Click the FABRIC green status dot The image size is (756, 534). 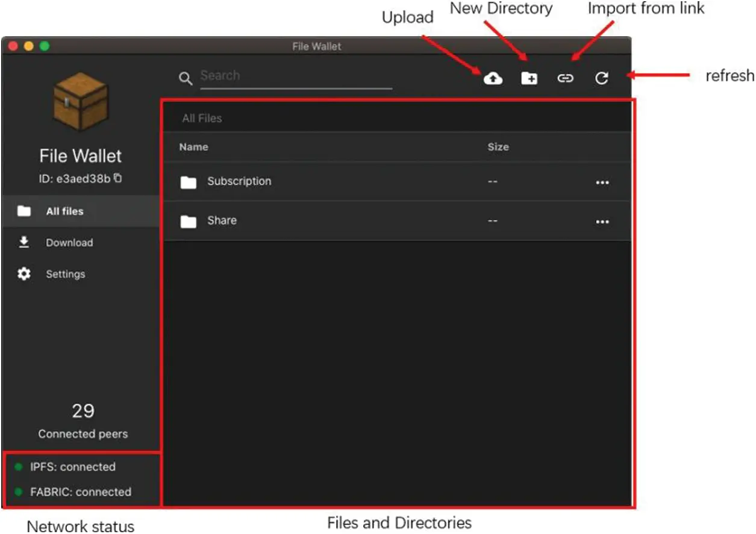point(18,492)
